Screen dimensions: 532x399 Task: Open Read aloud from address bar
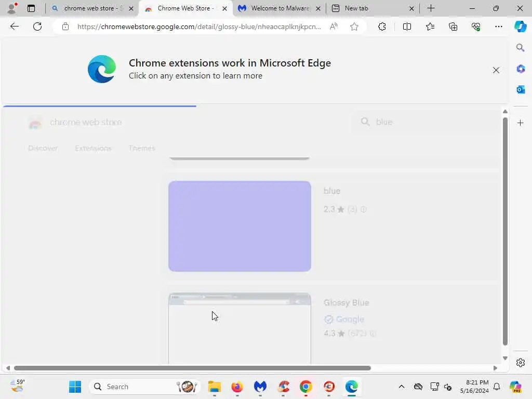pos(334,26)
